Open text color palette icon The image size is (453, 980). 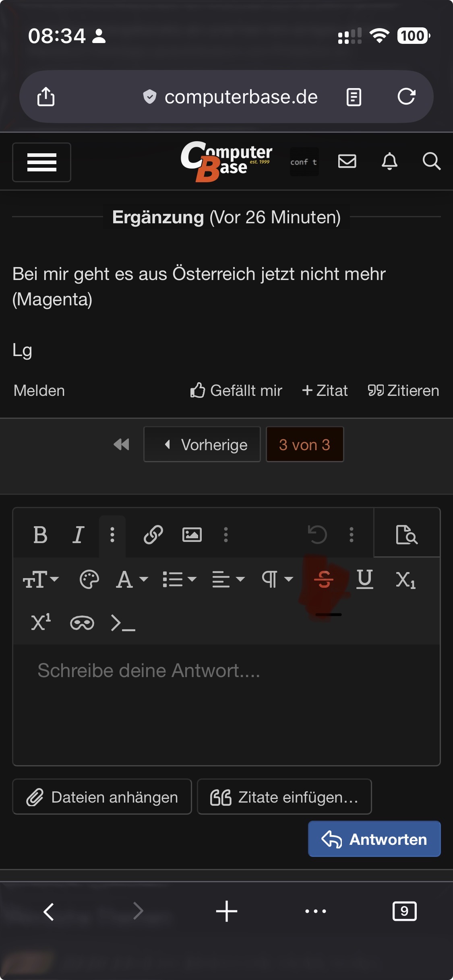tap(89, 579)
